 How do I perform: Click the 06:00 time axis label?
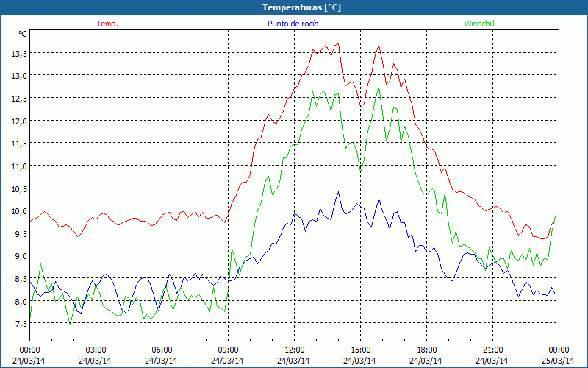click(x=162, y=350)
